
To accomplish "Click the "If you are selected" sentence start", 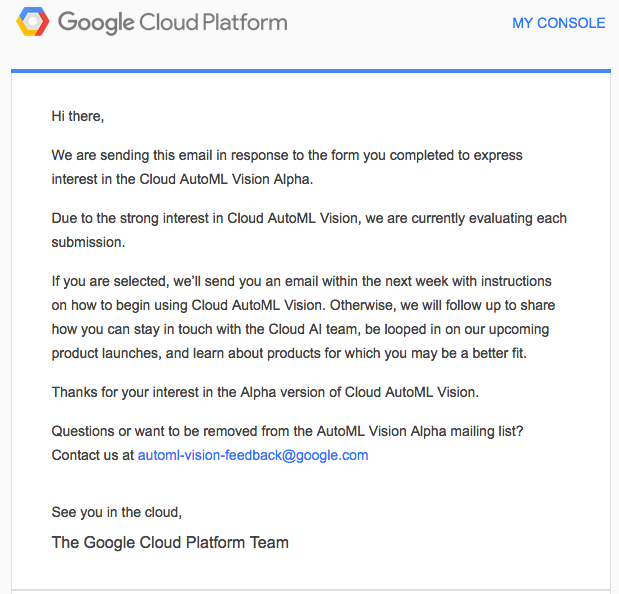I will click(x=105, y=281).
